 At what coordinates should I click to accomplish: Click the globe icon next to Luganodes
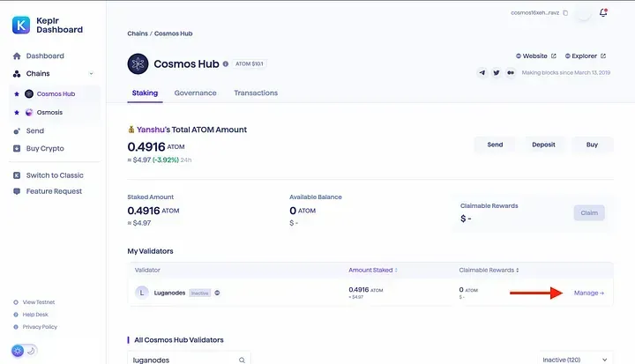point(217,293)
